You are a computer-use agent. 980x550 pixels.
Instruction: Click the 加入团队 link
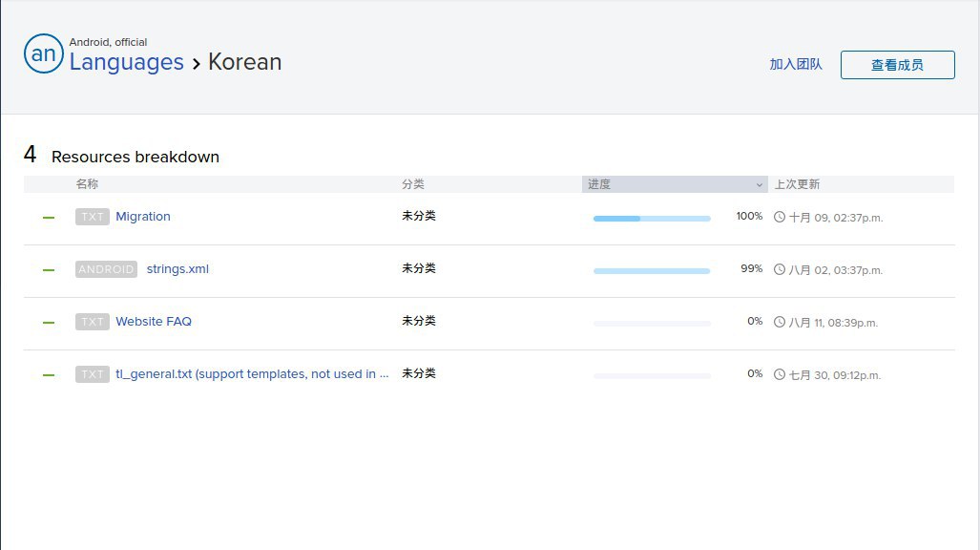[x=795, y=65]
